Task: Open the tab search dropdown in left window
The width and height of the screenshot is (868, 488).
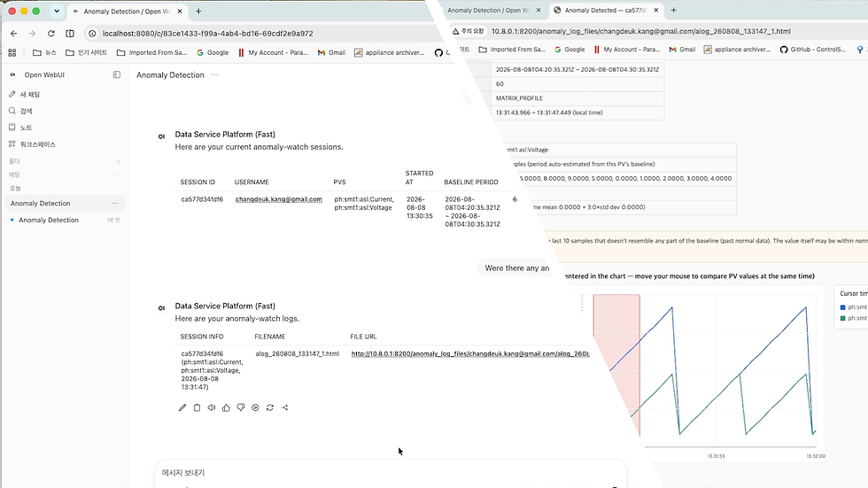Action: (57, 11)
